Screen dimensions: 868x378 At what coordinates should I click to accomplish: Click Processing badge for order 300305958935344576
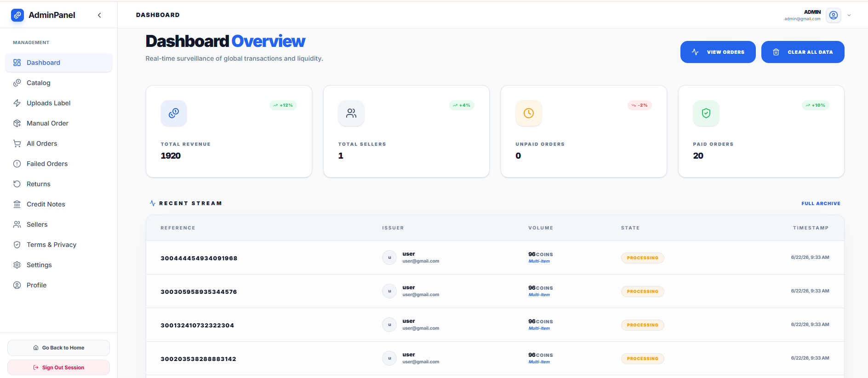pos(643,292)
